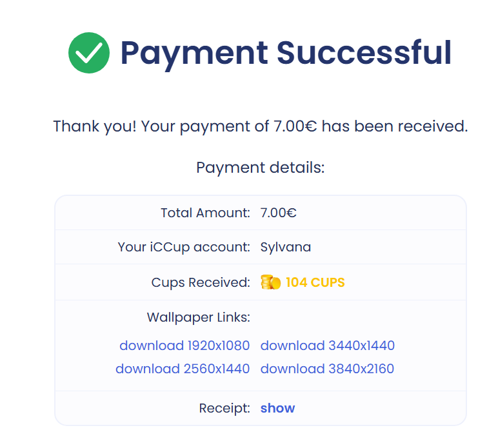
Task: Click the gold coins stack icon
Action: pyautogui.click(x=270, y=282)
